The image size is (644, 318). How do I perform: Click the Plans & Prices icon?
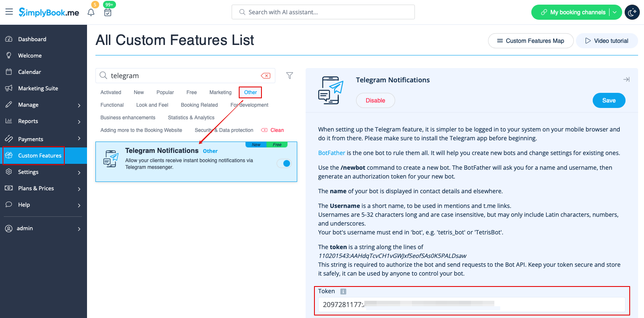pyautogui.click(x=8, y=188)
